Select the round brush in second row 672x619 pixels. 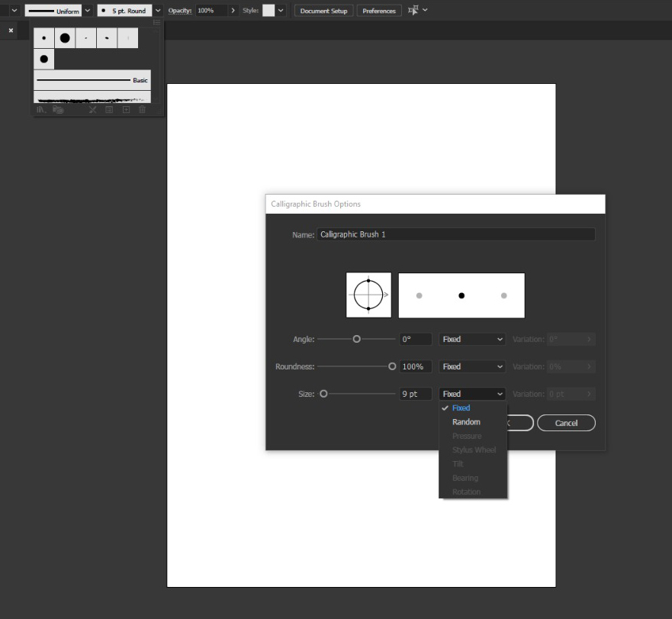point(43,60)
